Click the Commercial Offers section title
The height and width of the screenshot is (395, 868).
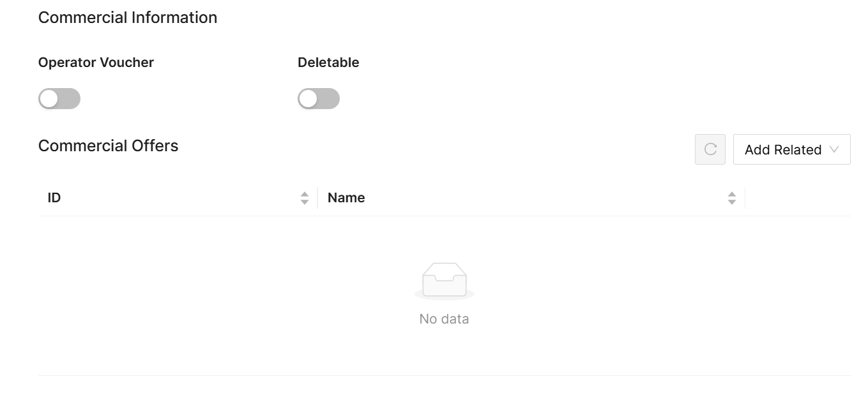pyautogui.click(x=108, y=146)
